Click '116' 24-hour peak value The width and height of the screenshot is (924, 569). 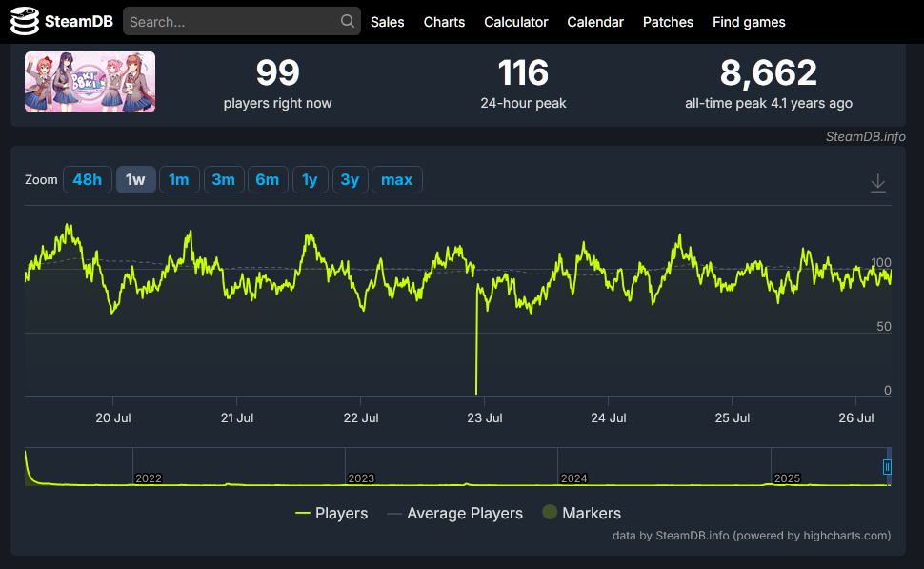pyautogui.click(x=523, y=72)
